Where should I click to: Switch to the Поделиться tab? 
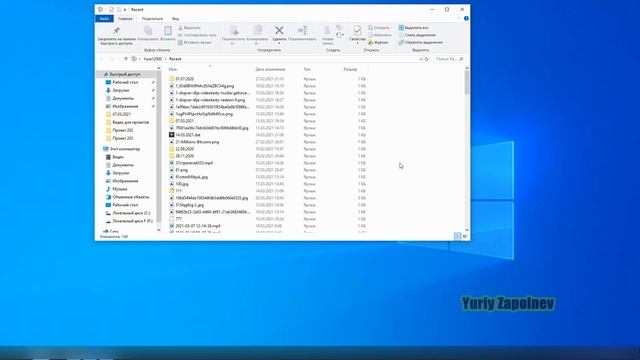[152, 19]
